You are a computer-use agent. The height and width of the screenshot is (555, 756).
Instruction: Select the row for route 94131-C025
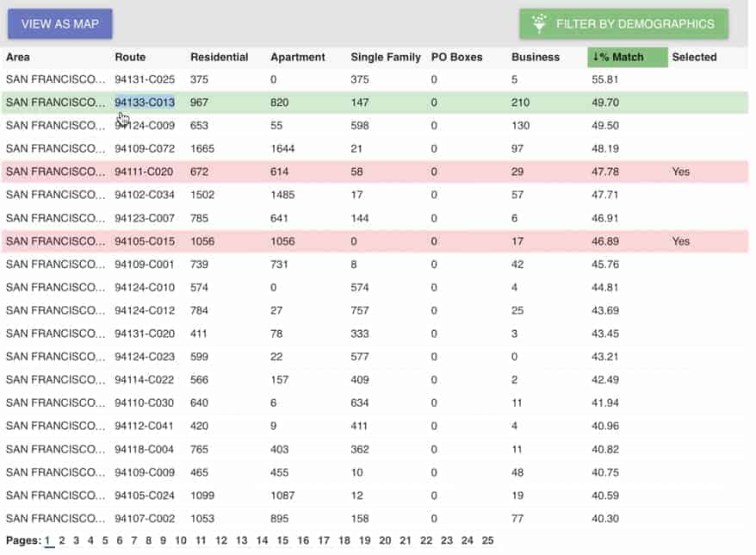click(375, 79)
